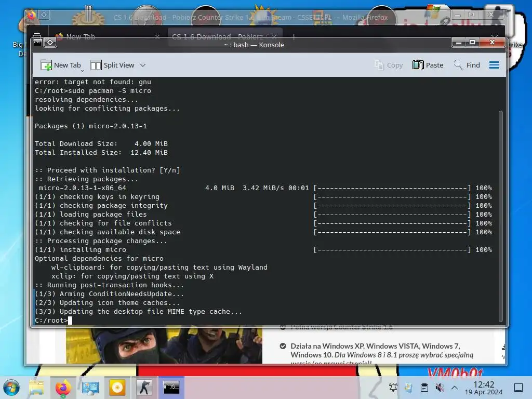Open Find in Konsole toolbar
The height and width of the screenshot is (399, 532).
[467, 65]
